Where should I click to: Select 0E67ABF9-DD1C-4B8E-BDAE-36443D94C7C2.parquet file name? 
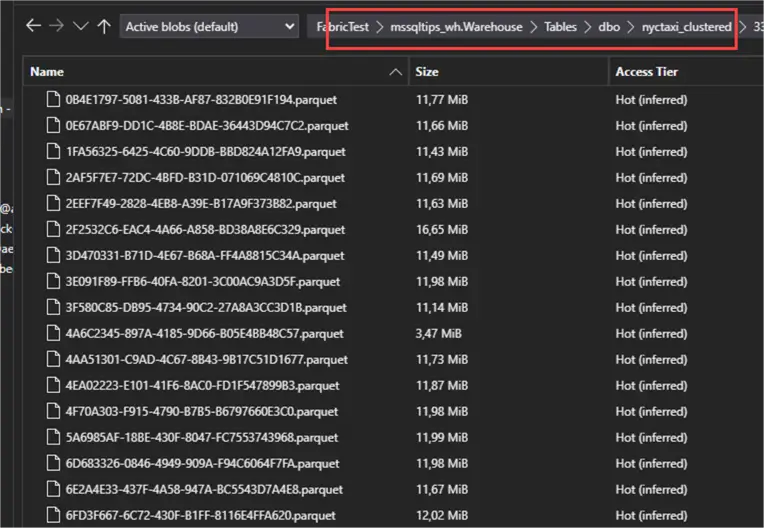(x=207, y=126)
